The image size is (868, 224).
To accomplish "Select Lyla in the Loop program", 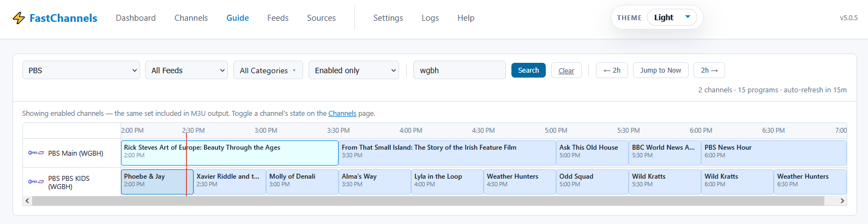I will tap(447, 182).
